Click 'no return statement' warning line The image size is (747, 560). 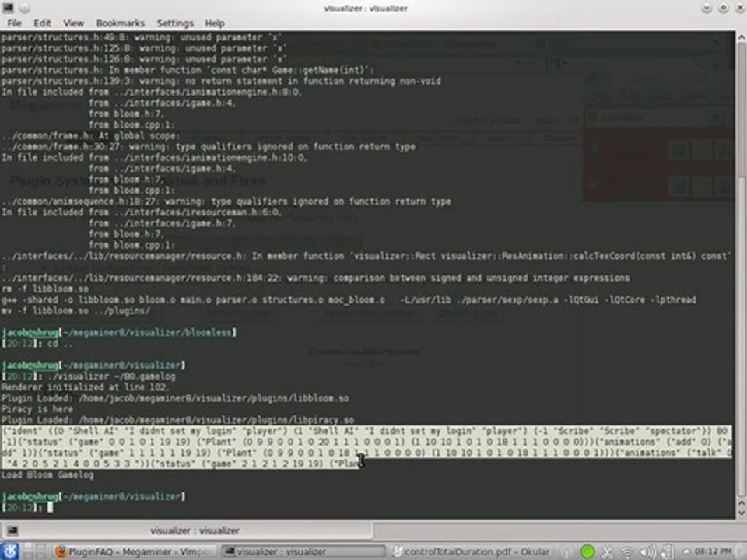coord(221,81)
